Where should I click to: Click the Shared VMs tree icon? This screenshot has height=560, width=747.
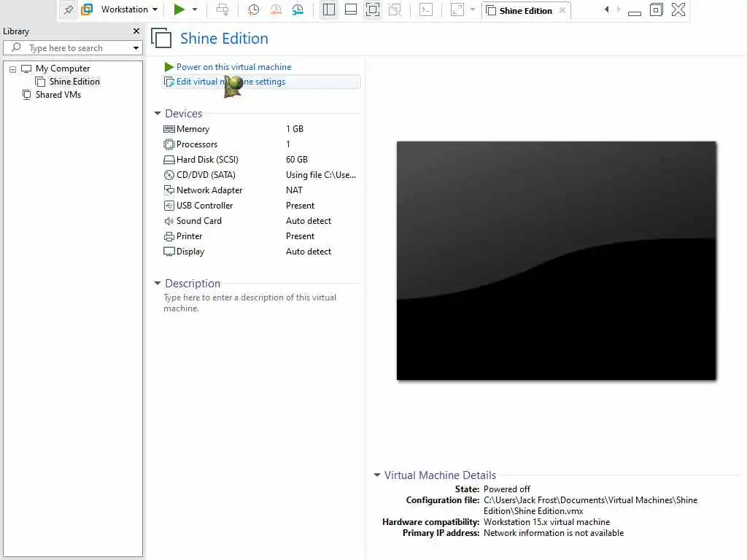pos(27,95)
